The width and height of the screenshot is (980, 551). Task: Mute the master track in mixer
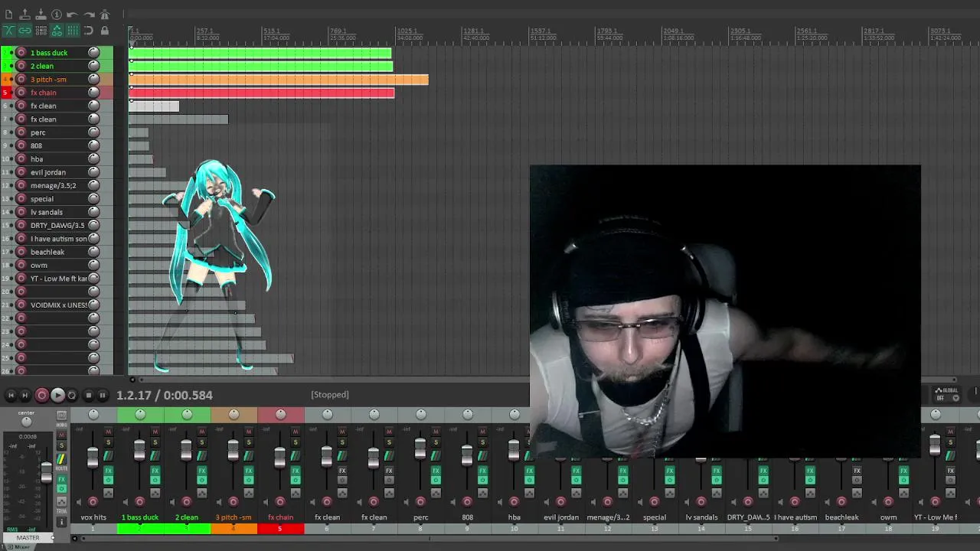pos(61,434)
